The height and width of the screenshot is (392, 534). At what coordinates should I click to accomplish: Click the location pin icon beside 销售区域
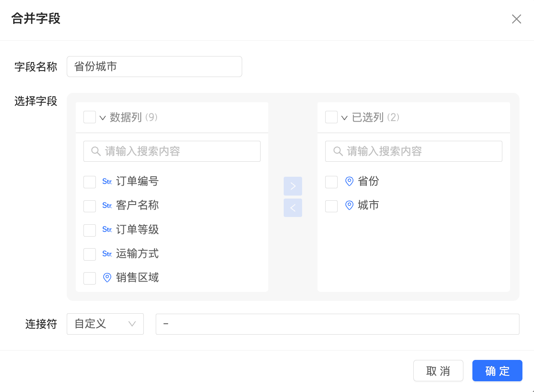tap(107, 278)
